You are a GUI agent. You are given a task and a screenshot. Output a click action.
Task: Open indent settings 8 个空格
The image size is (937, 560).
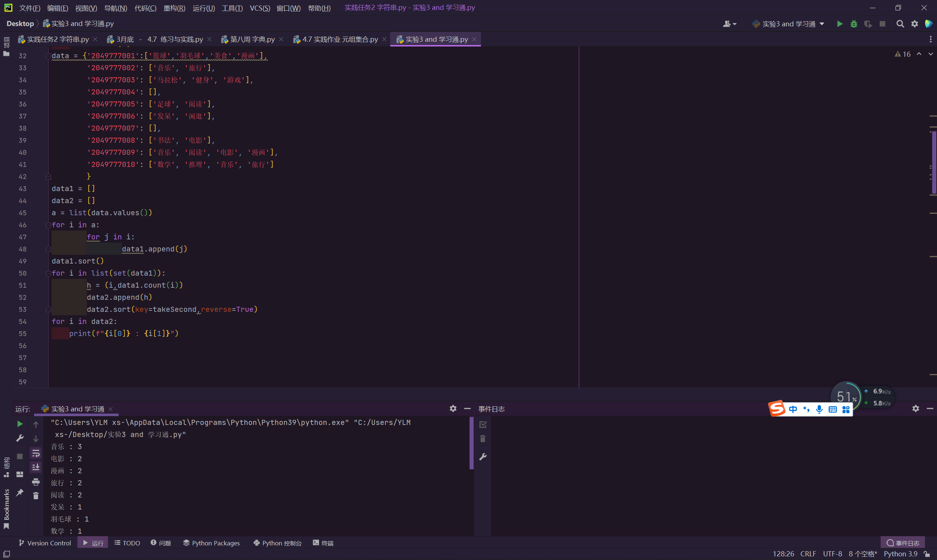pyautogui.click(x=863, y=553)
